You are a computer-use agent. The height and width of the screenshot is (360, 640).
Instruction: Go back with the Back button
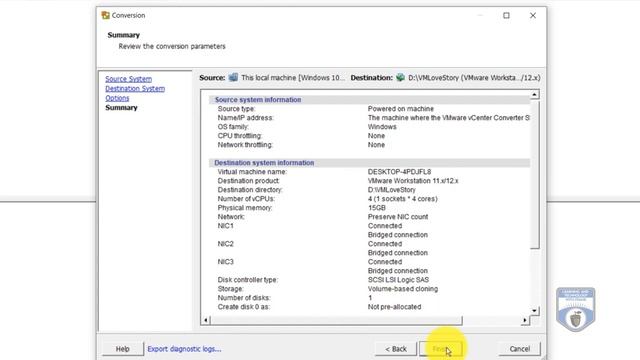click(x=396, y=349)
